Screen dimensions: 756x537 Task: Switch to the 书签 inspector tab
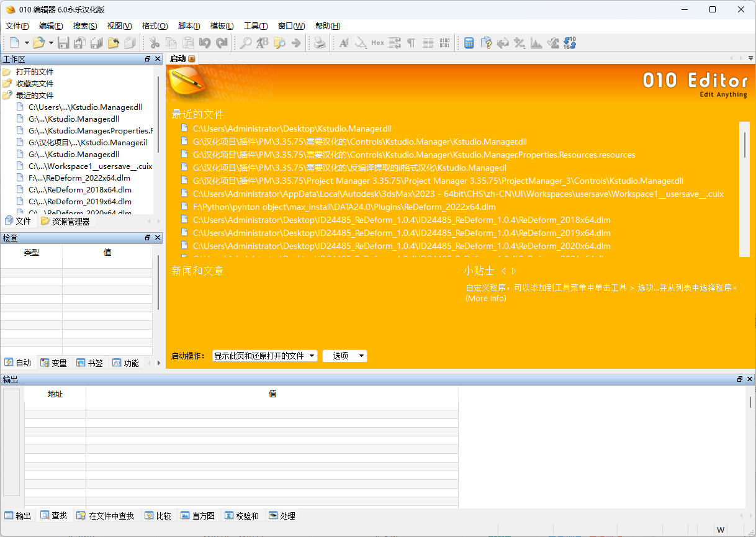pos(89,363)
